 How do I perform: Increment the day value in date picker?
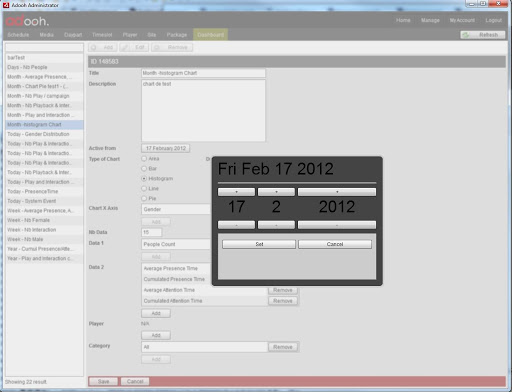point(236,192)
